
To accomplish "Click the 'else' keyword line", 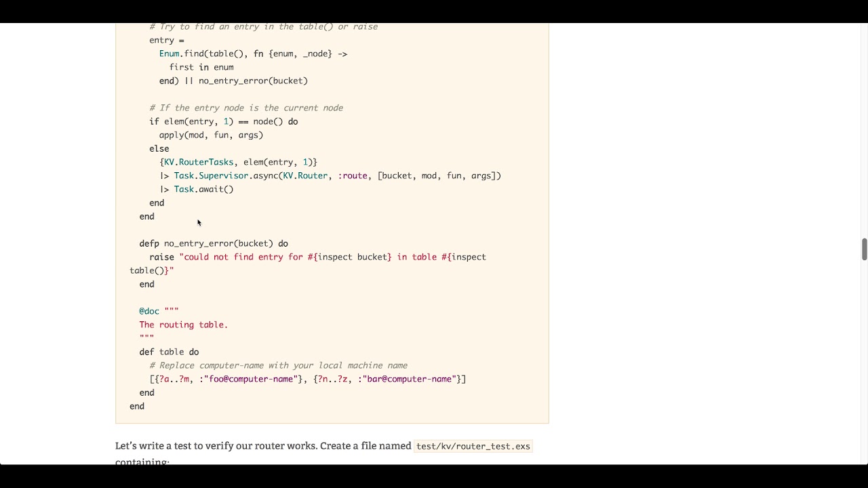I will 159,148.
